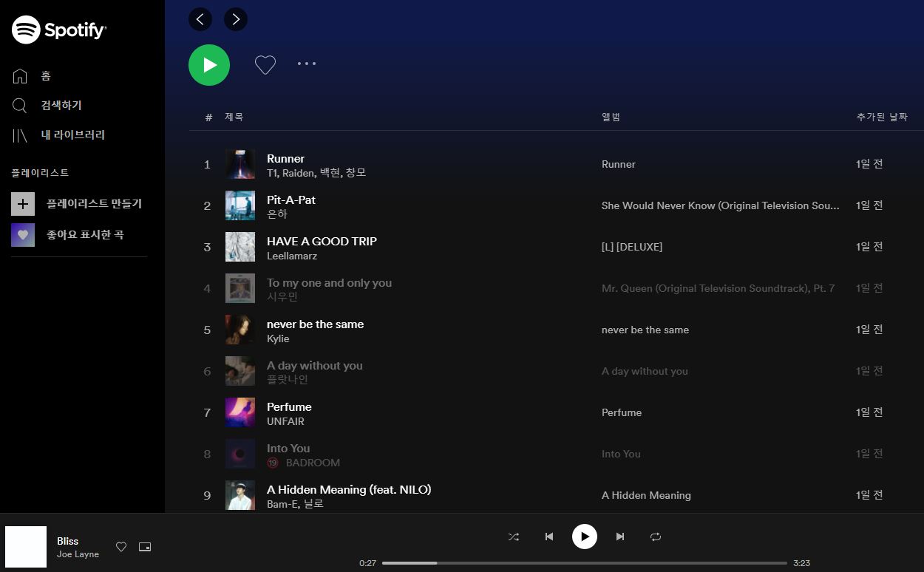The image size is (924, 572).
Task: Open artist Leellamarz
Action: pos(292,256)
